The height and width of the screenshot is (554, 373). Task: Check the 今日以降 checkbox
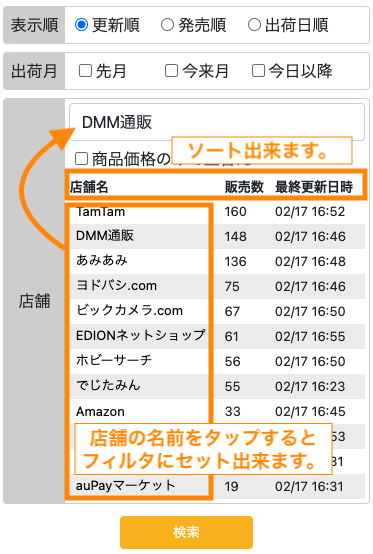point(258,71)
